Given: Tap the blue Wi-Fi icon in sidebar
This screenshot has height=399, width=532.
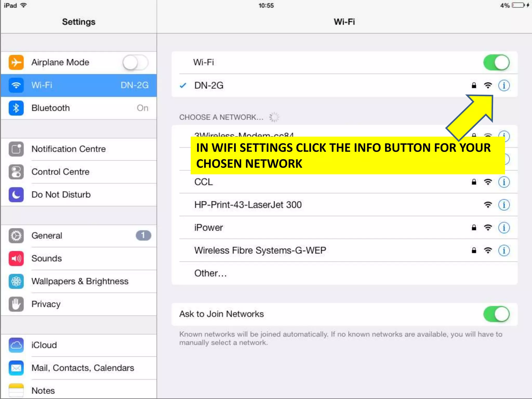Looking at the screenshot, I should 16,85.
